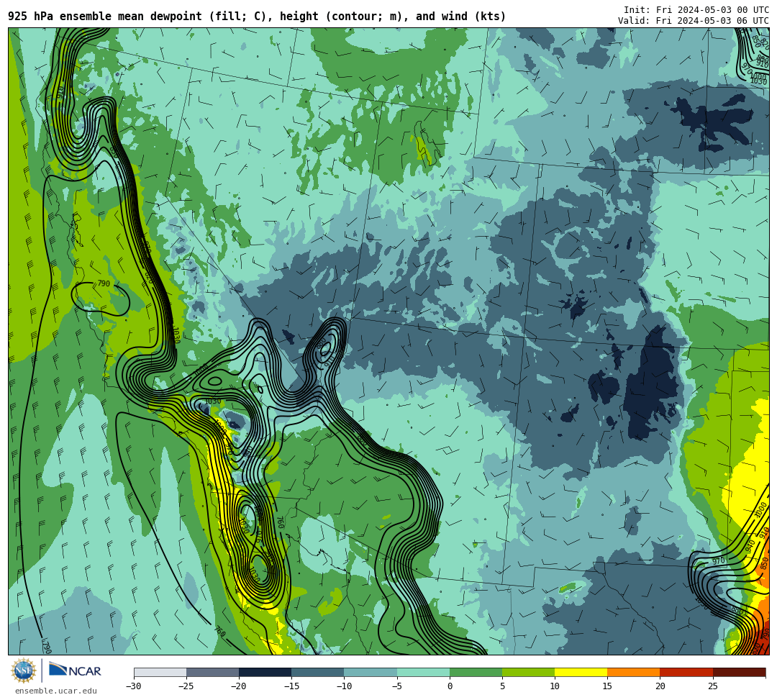The height and width of the screenshot is (700, 777).
Task: Click the NCAR logo
Action: click(75, 671)
